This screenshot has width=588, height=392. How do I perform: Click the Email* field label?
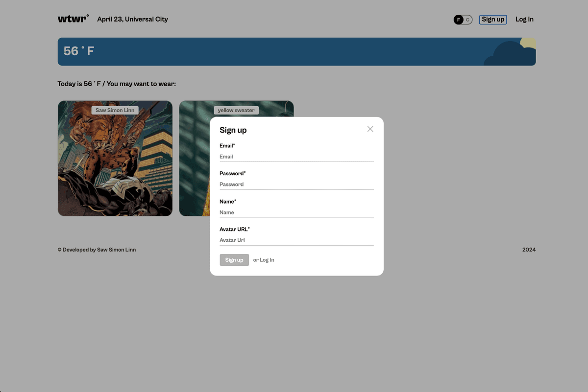click(227, 146)
